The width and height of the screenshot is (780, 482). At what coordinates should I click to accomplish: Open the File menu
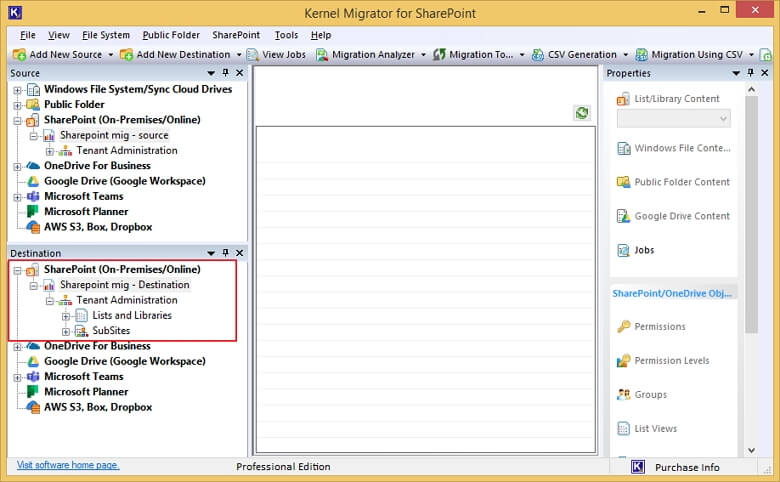(27, 35)
